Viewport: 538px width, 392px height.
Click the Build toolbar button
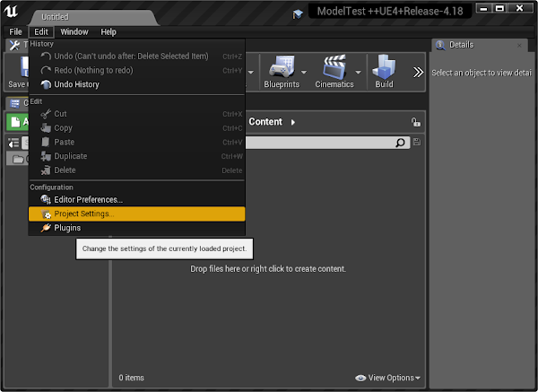click(384, 72)
